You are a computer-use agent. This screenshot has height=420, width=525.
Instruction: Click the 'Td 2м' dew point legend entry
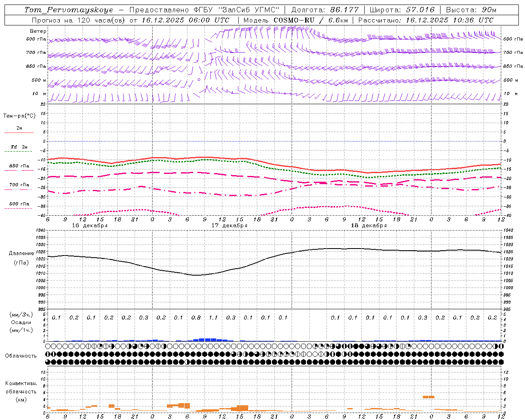tap(19, 147)
